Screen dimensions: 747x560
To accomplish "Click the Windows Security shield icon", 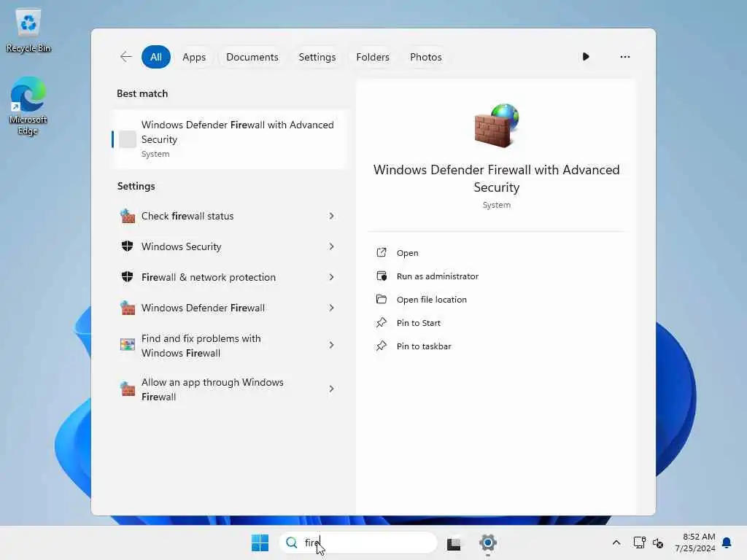I will (127, 246).
